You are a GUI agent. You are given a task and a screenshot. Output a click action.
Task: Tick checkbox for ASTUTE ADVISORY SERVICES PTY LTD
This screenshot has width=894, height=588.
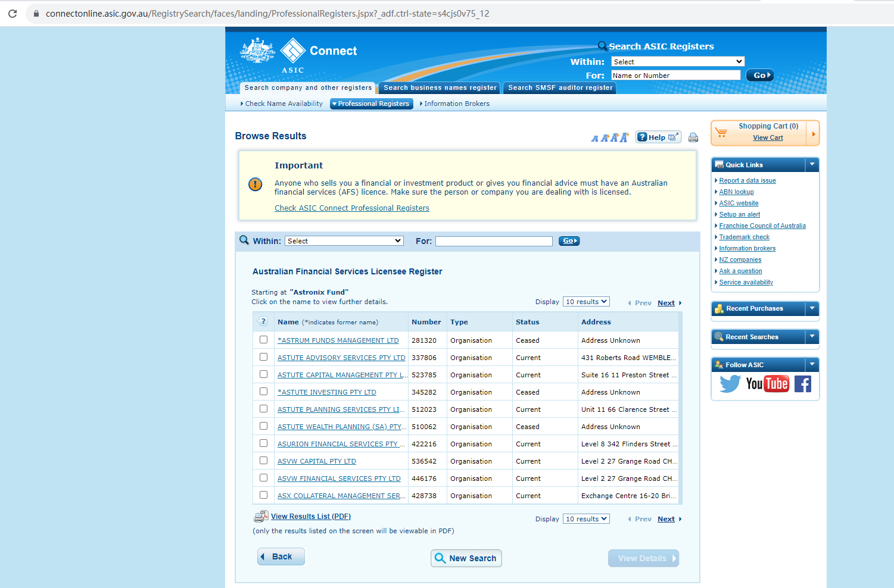click(263, 357)
